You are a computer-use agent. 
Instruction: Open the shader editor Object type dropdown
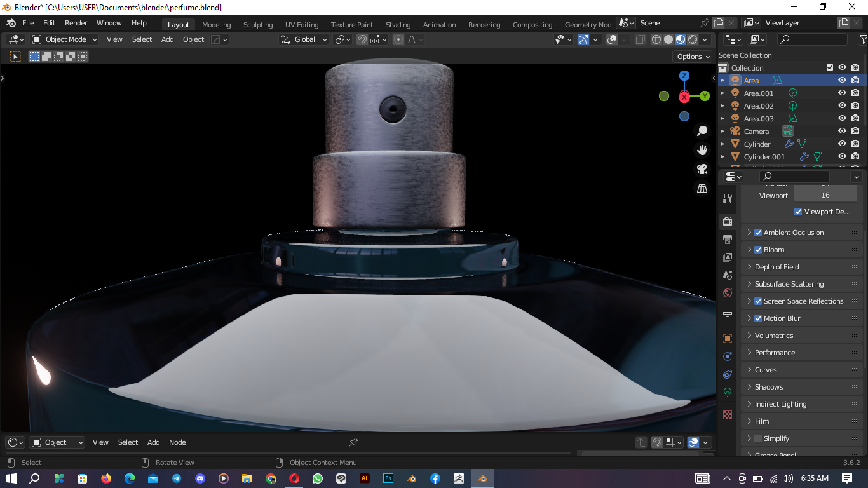click(x=58, y=442)
